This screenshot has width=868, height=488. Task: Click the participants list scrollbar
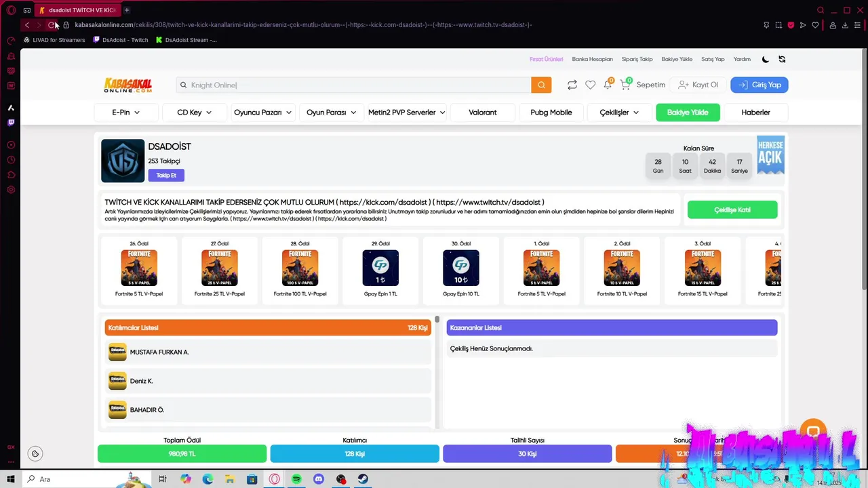pos(437,319)
